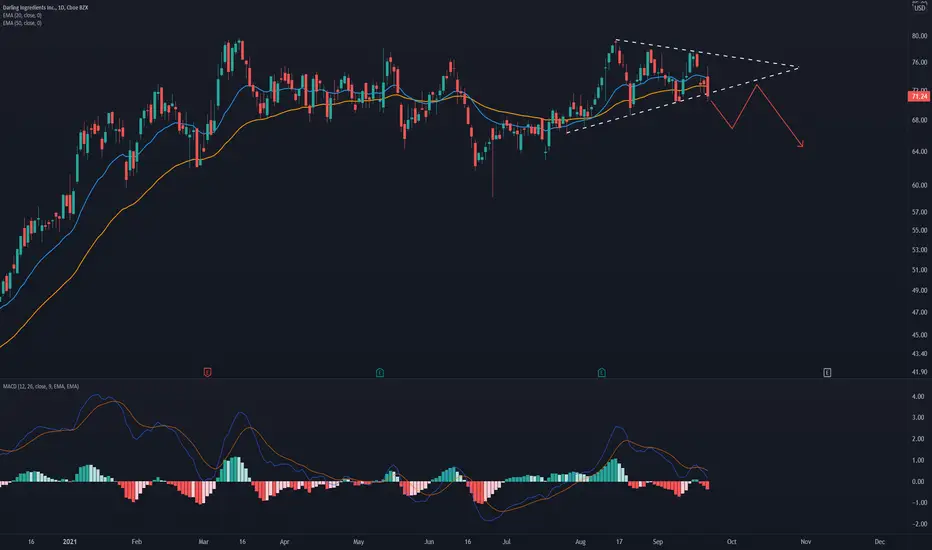Click the 45.00 price axis label

pos(920,335)
